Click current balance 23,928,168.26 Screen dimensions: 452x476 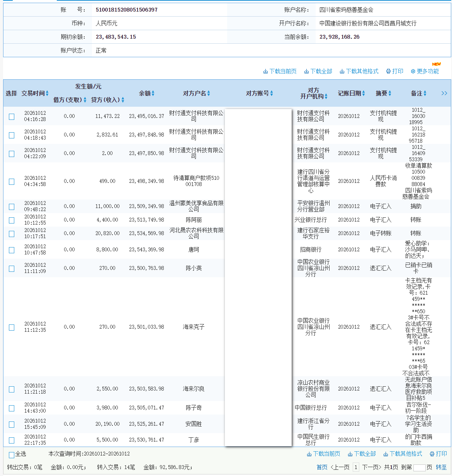[340, 37]
